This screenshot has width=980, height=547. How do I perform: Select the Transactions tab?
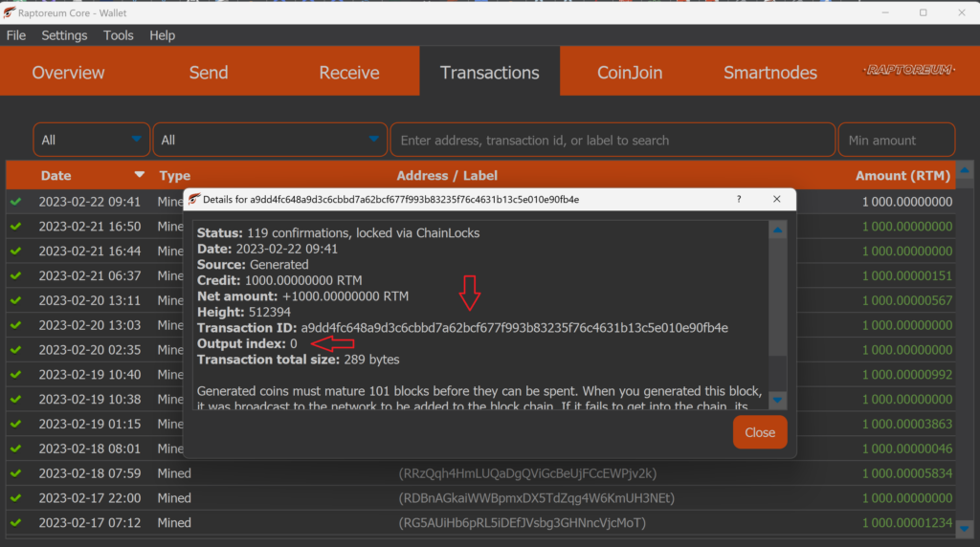(489, 73)
